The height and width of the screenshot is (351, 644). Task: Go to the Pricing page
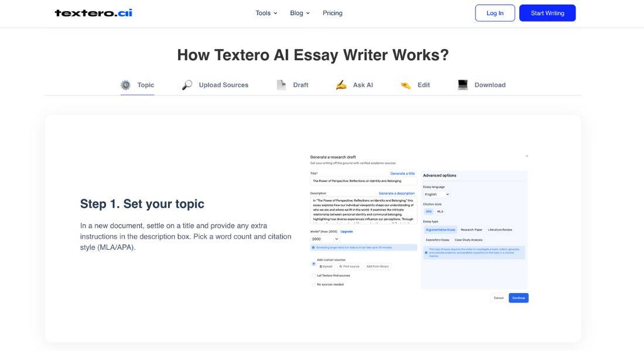(333, 13)
